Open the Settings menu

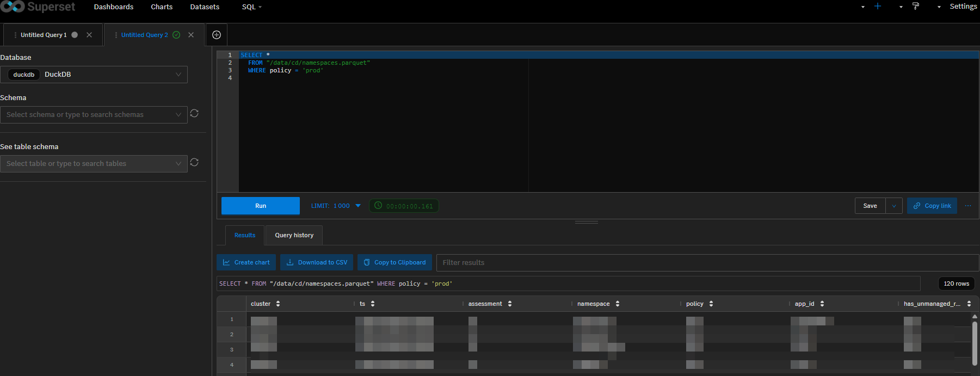tap(963, 6)
